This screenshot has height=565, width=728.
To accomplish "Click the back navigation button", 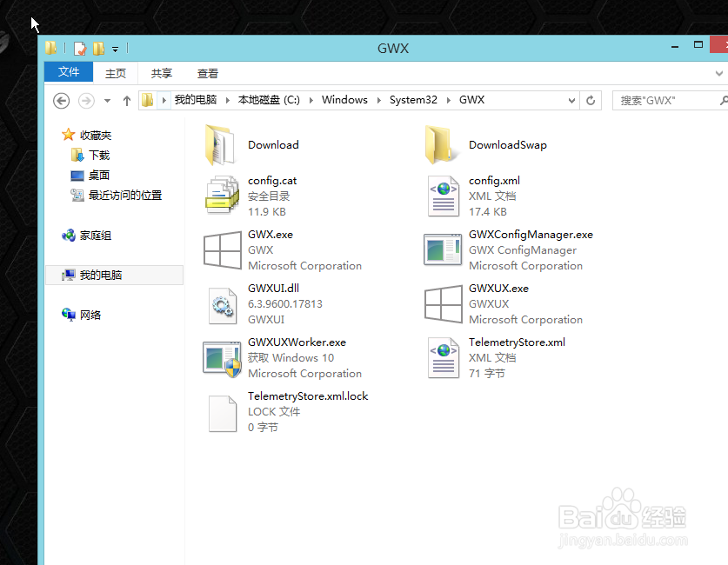I will tap(60, 100).
